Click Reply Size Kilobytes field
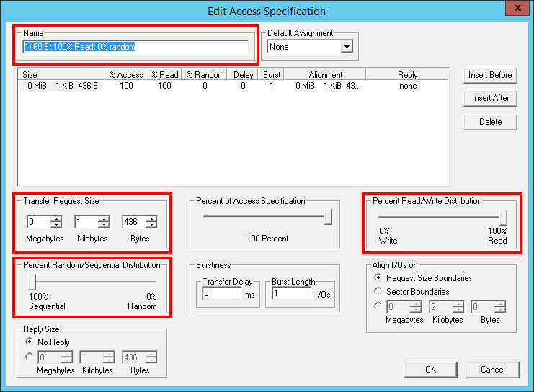Screen dimensions: 534x392 tap(92, 357)
